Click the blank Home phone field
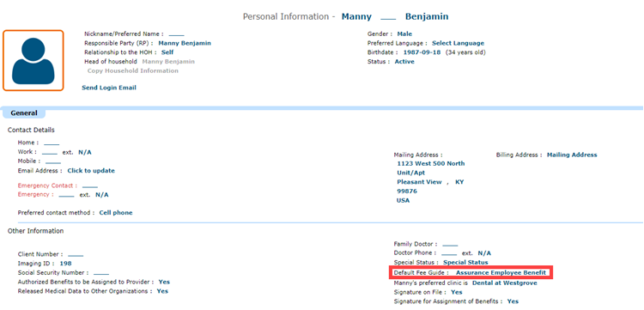The image size is (644, 310). click(x=52, y=143)
